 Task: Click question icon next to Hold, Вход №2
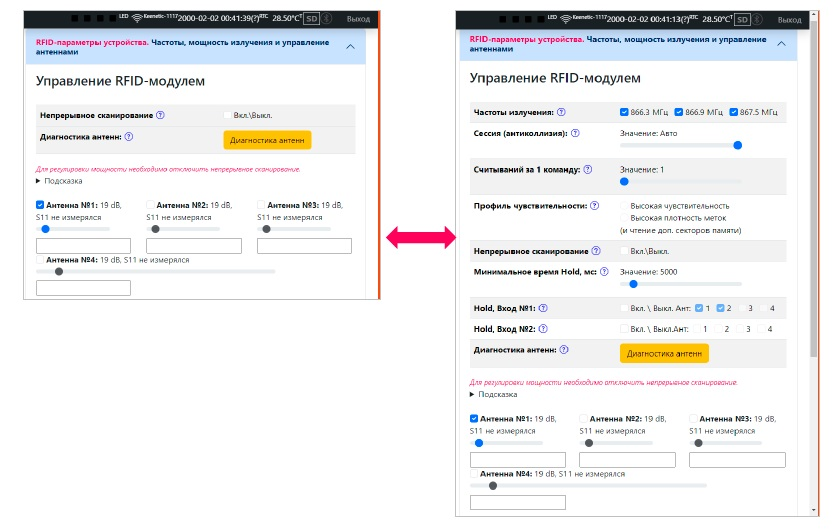pyautogui.click(x=543, y=329)
